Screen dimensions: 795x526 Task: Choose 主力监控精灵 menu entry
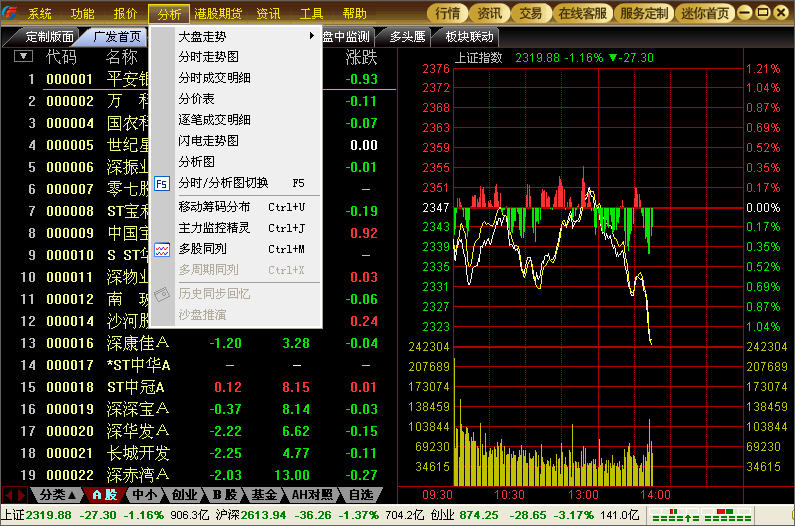(214, 228)
